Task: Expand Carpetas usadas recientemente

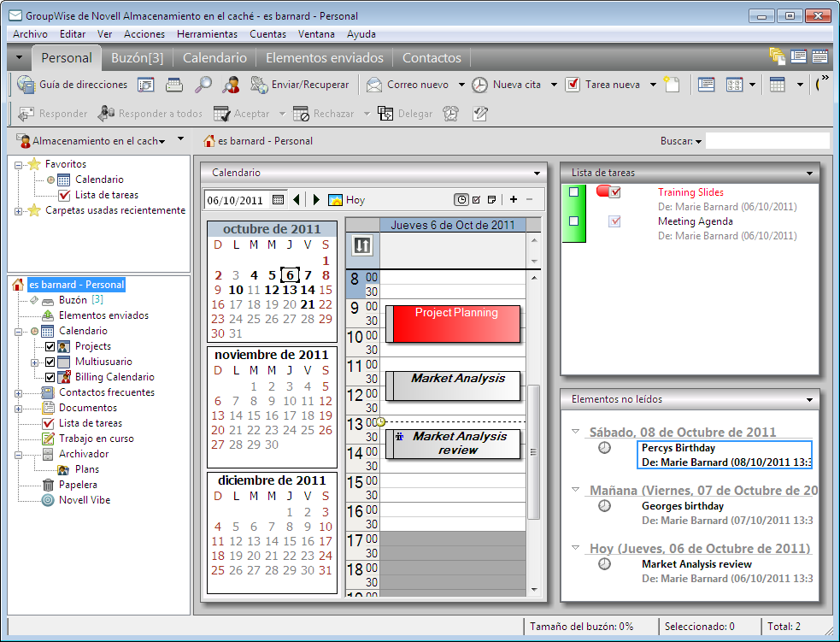Action: click(x=18, y=211)
